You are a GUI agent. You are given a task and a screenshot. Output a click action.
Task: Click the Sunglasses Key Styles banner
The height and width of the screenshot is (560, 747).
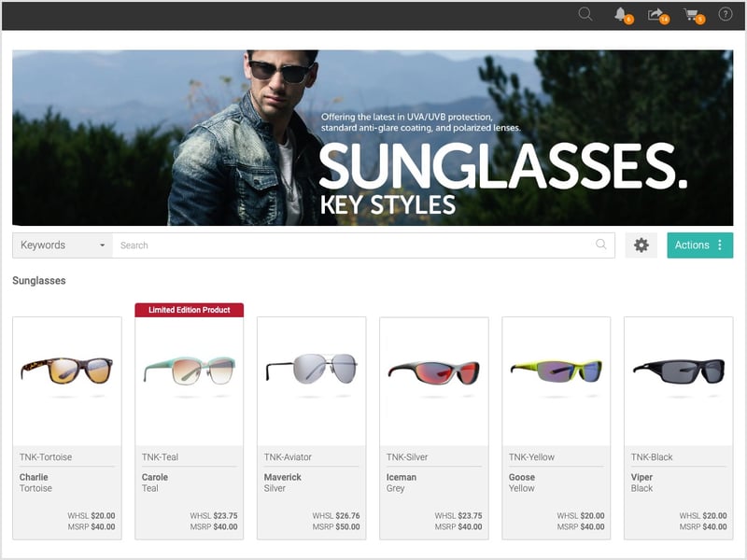[373, 133]
